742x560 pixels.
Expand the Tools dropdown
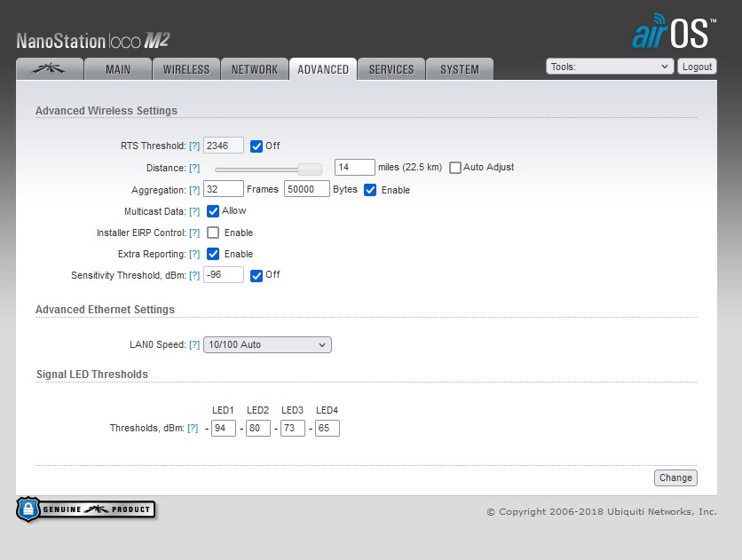click(x=610, y=67)
